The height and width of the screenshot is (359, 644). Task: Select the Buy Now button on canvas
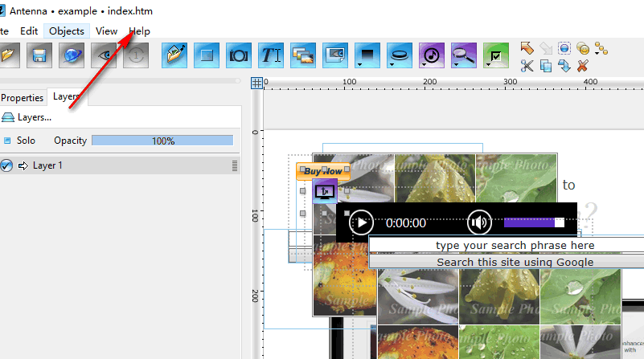click(323, 171)
